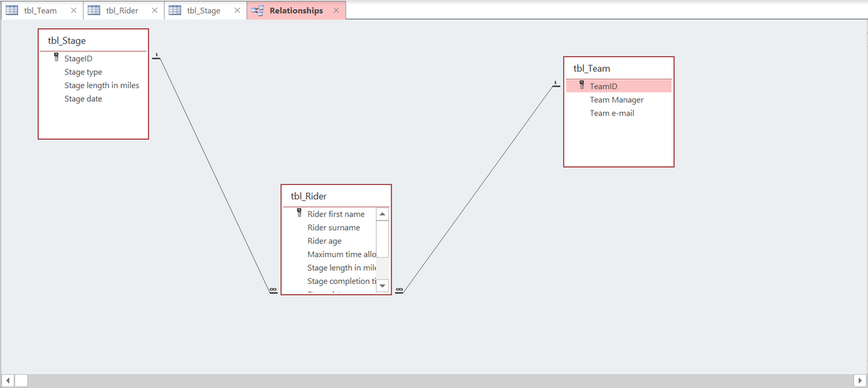Select the relationship line from tbl_Stage to tbl_Rider
The height and width of the screenshot is (388, 868).
[x=213, y=176]
